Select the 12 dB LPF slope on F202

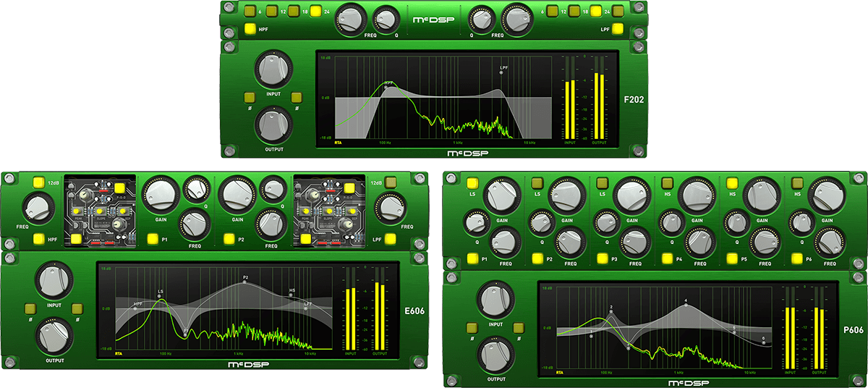click(x=574, y=11)
